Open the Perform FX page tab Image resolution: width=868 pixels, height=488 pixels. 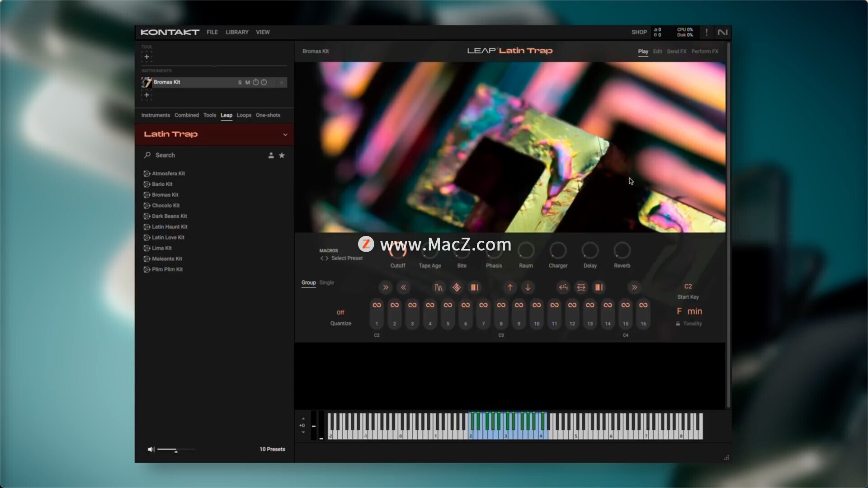(x=704, y=52)
